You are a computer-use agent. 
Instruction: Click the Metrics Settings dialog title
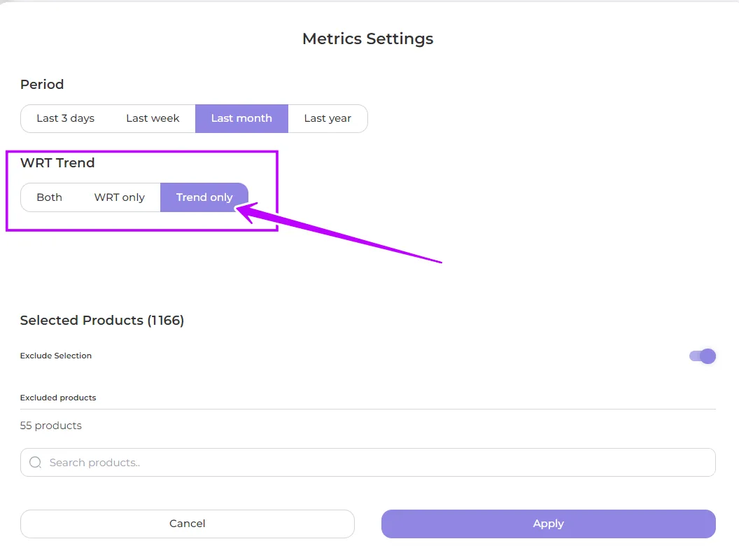click(x=367, y=38)
